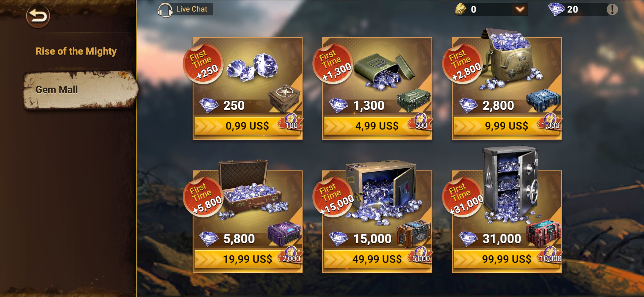Tap the First Time +250 badge
Image resolution: width=644 pixels, height=297 pixels.
pyautogui.click(x=203, y=64)
